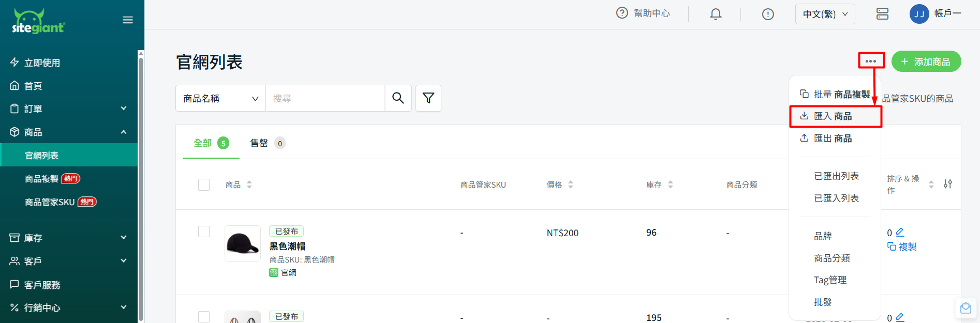
Task: Click the 添加商品 button
Action: click(926, 61)
